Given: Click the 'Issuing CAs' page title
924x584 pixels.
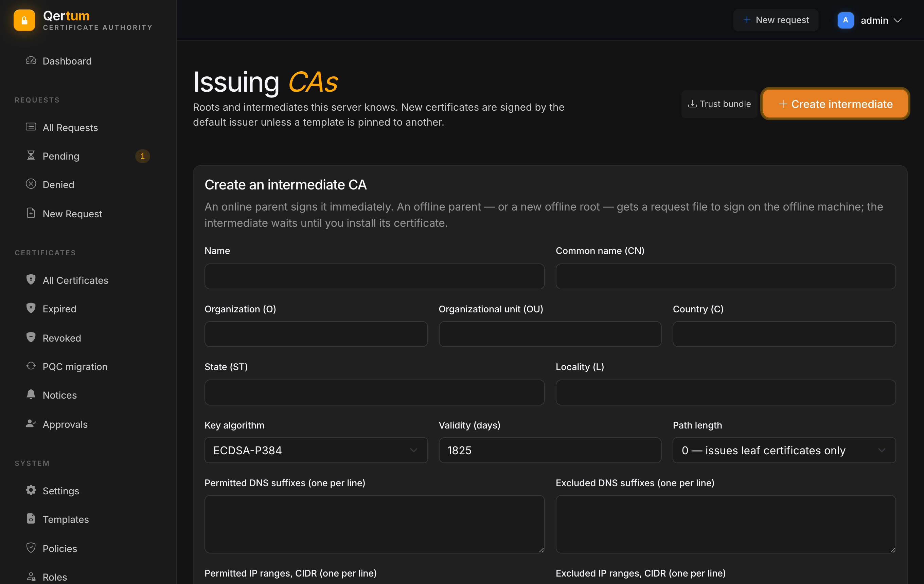Looking at the screenshot, I should tap(266, 82).
